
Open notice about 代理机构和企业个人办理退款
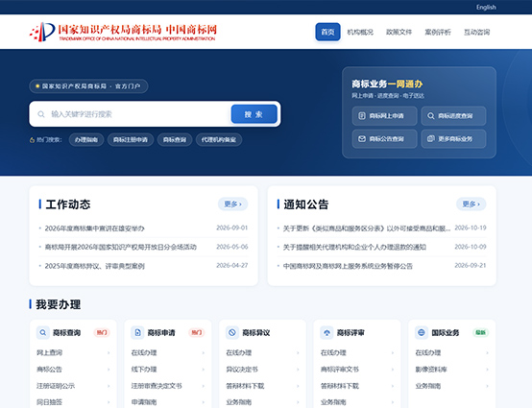(x=354, y=248)
